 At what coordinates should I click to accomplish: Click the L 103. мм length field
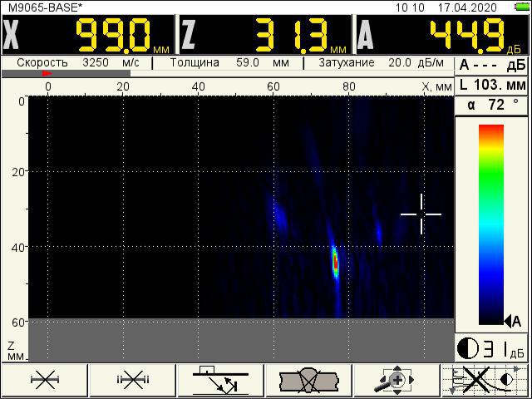(492, 85)
